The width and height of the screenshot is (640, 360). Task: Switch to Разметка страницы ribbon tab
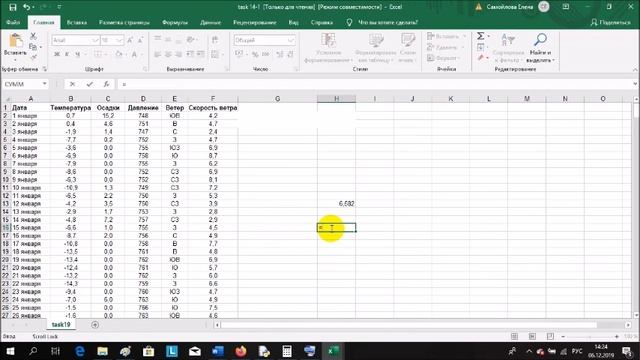coord(124,22)
